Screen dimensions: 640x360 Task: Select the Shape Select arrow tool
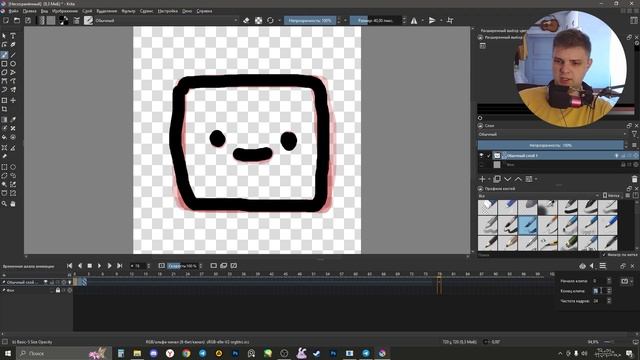click(x=4, y=36)
